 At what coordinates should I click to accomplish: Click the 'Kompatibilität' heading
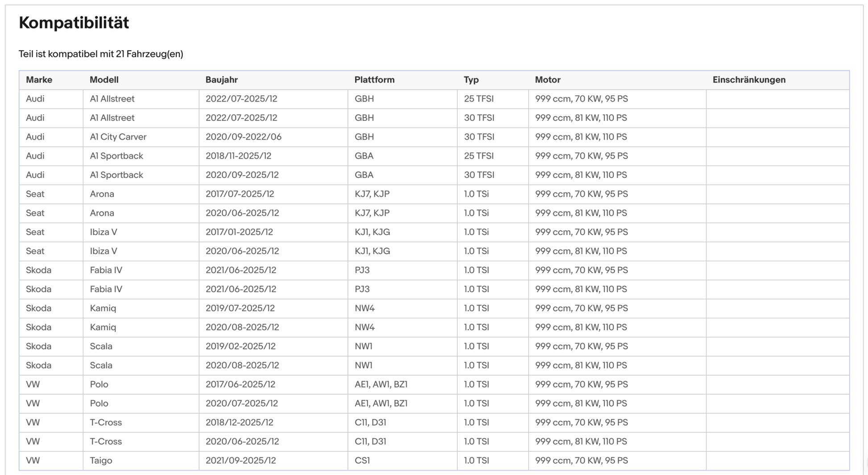coord(74,23)
